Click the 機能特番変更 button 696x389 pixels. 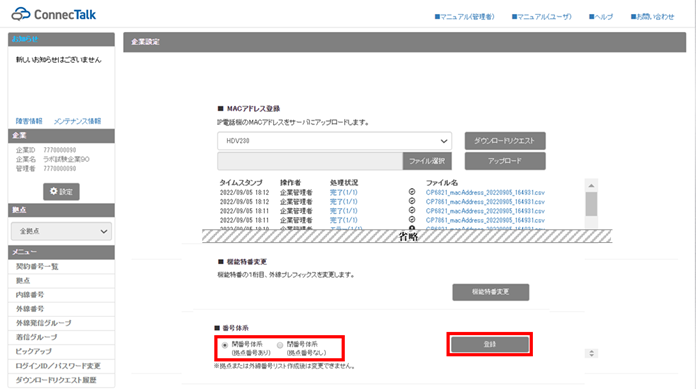click(x=490, y=292)
